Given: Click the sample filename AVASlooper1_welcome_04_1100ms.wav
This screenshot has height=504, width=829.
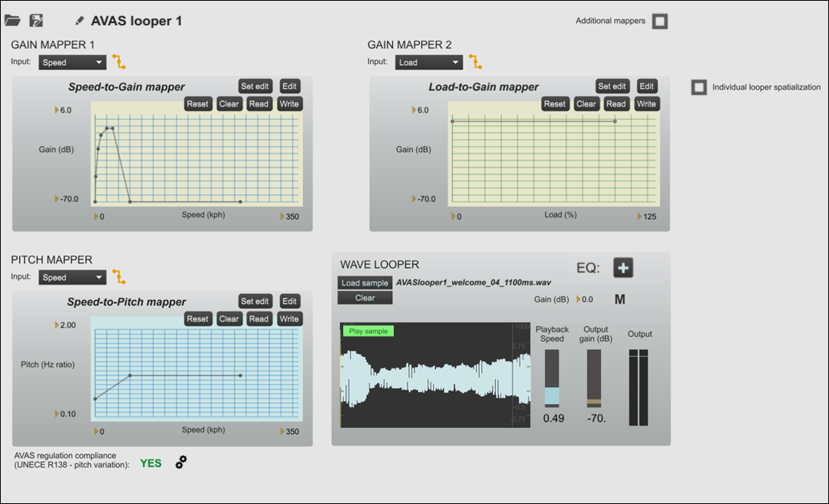Looking at the screenshot, I should pyautogui.click(x=474, y=282).
